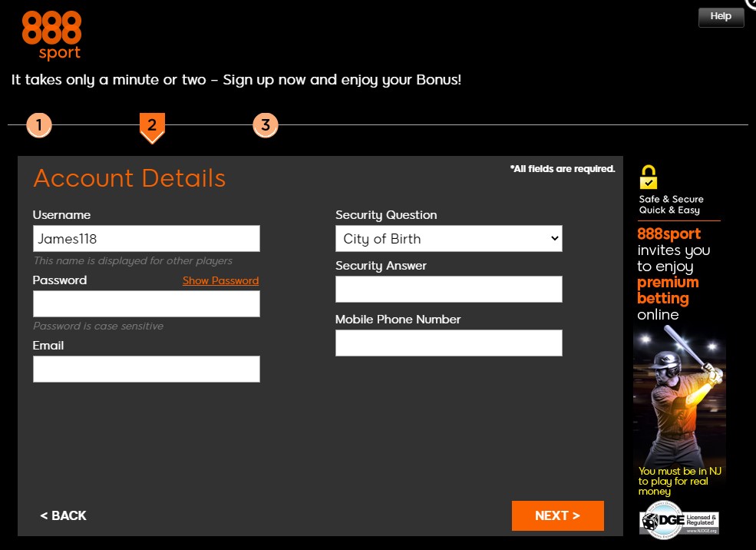Focus the Mobile Phone Number field
The image size is (756, 550).
(x=449, y=343)
